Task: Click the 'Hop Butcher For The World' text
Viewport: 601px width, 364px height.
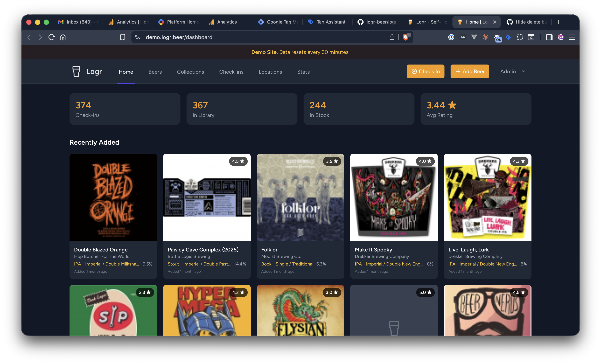Action: click(x=102, y=256)
